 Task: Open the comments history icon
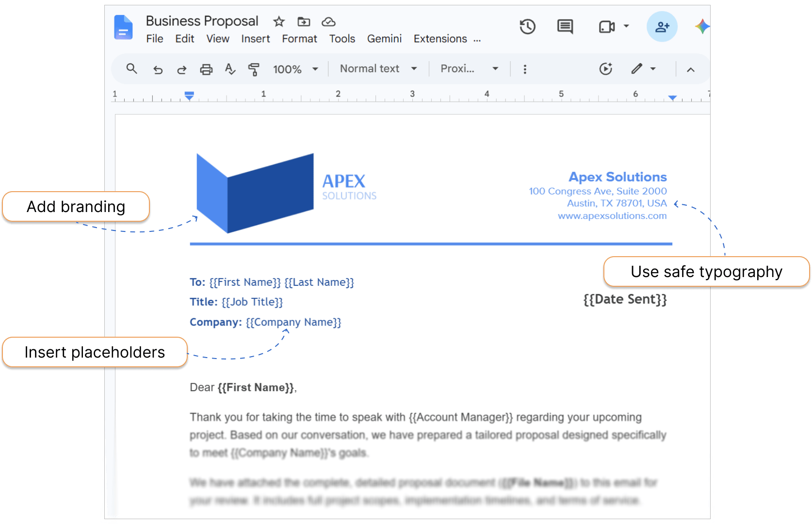click(565, 27)
